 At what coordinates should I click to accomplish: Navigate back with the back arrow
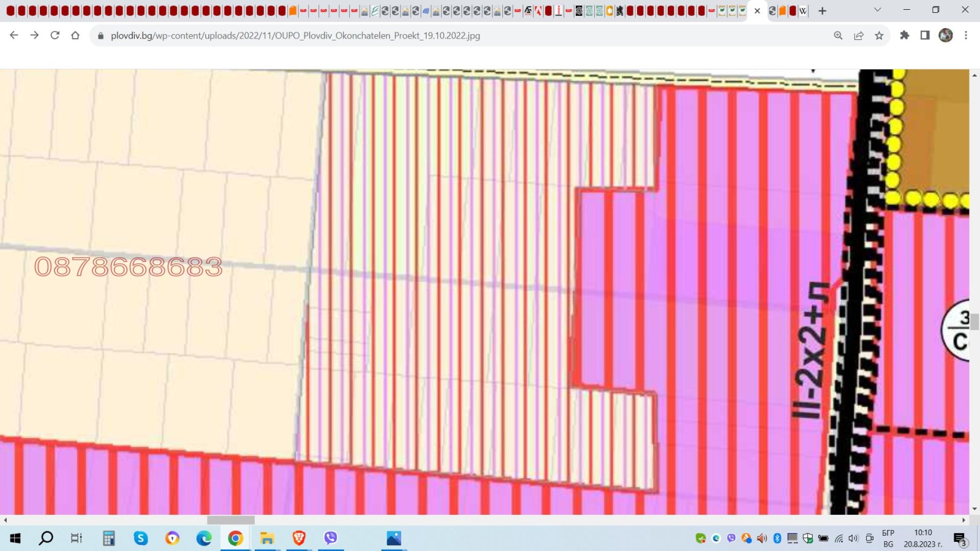(x=14, y=36)
